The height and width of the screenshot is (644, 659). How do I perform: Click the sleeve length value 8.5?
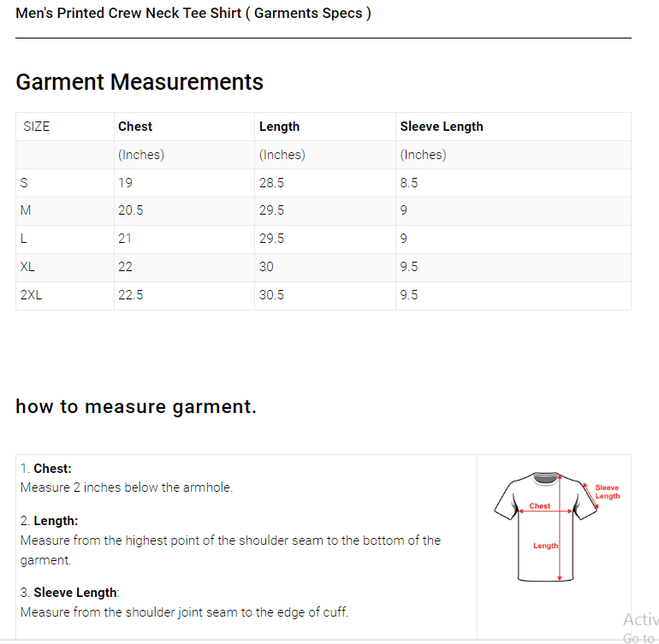click(409, 183)
